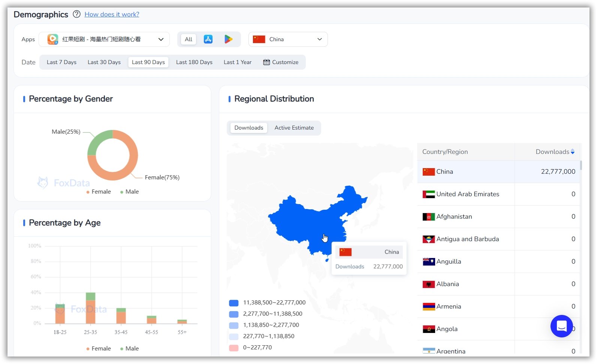
Task: Click the Albania flag icon
Action: tap(429, 284)
